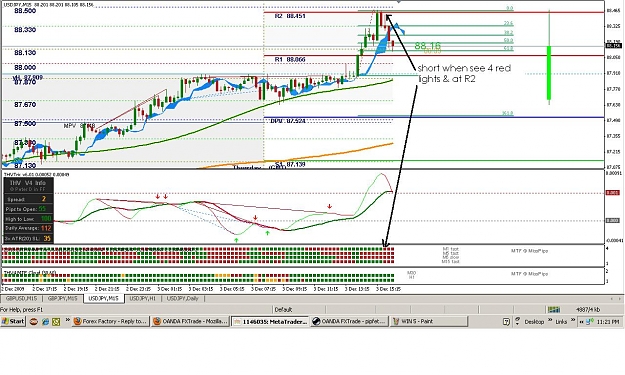Click 'For Help, press F1' status text
The width and height of the screenshot is (625, 375).
coord(22,310)
